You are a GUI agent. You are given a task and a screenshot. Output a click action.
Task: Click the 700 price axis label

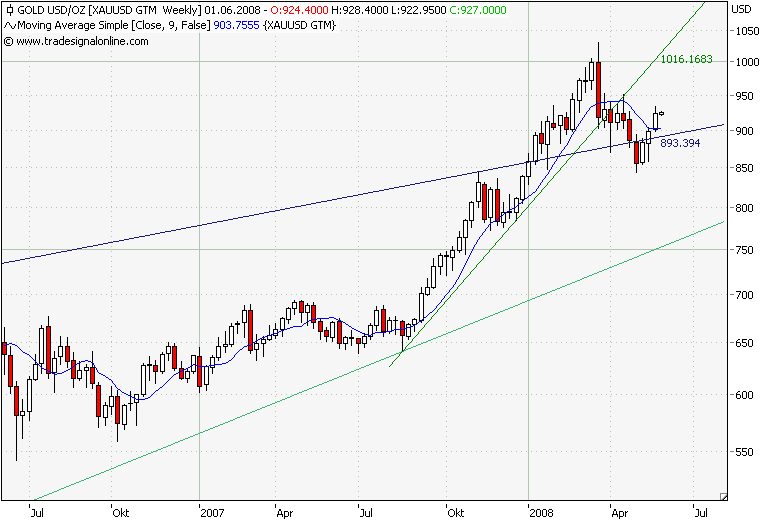[x=744, y=295]
